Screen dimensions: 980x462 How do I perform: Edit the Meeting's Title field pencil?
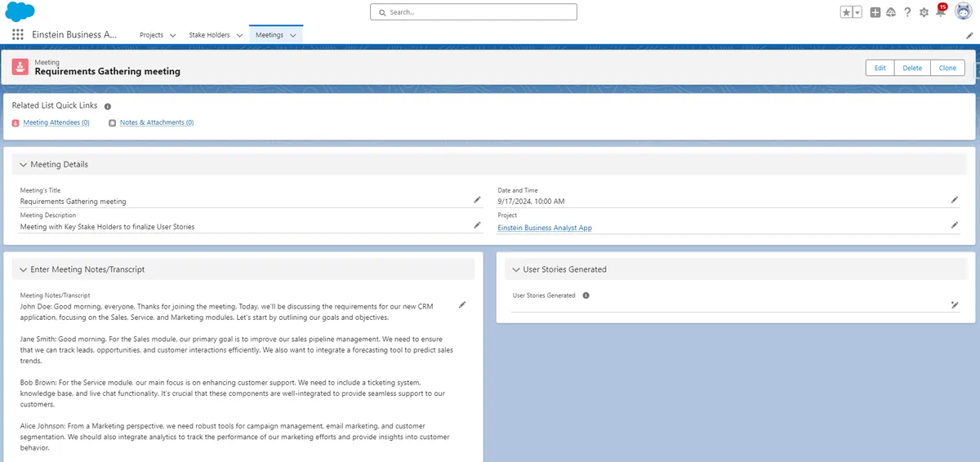[x=478, y=199]
